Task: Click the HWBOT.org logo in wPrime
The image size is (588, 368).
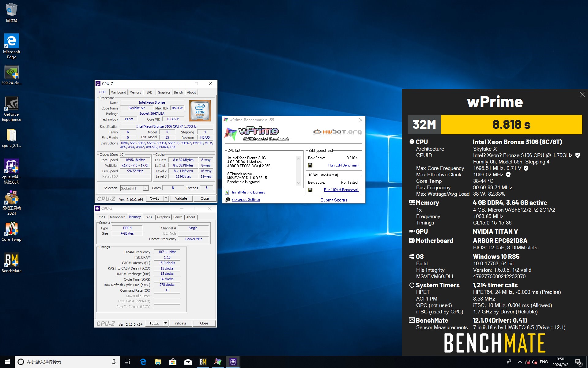Action: coord(337,132)
